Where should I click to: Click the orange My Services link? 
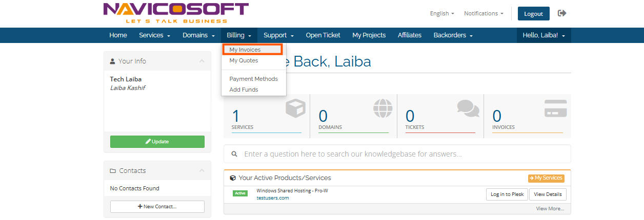click(x=546, y=178)
